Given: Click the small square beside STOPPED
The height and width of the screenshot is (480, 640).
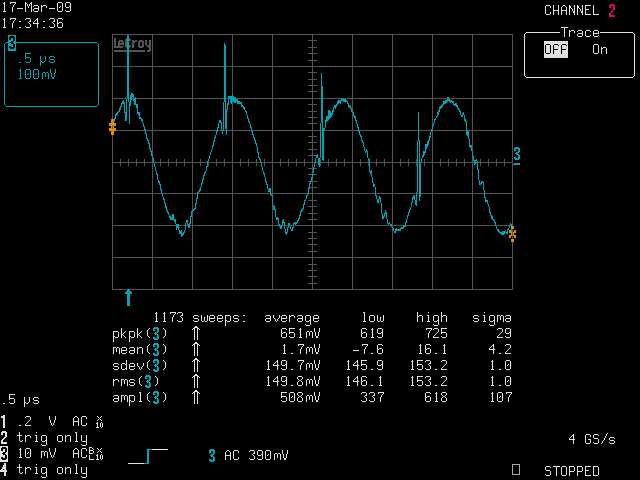Looking at the screenshot, I should (x=516, y=469).
